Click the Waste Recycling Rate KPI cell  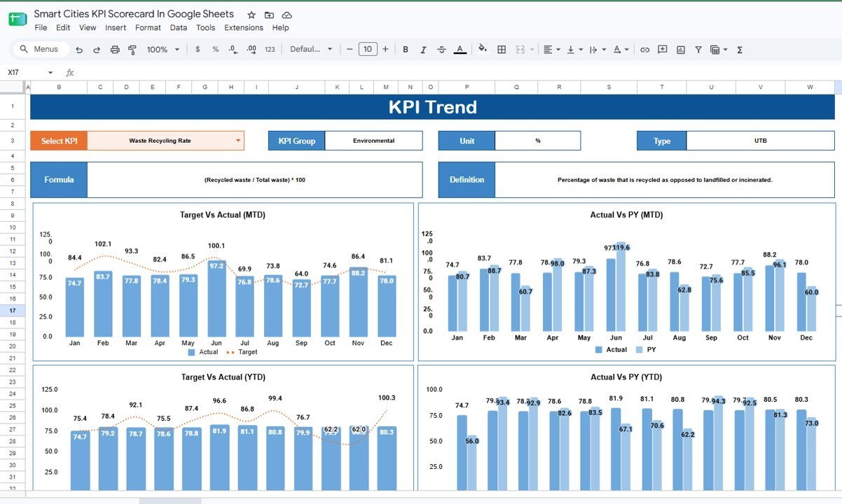[x=165, y=141]
